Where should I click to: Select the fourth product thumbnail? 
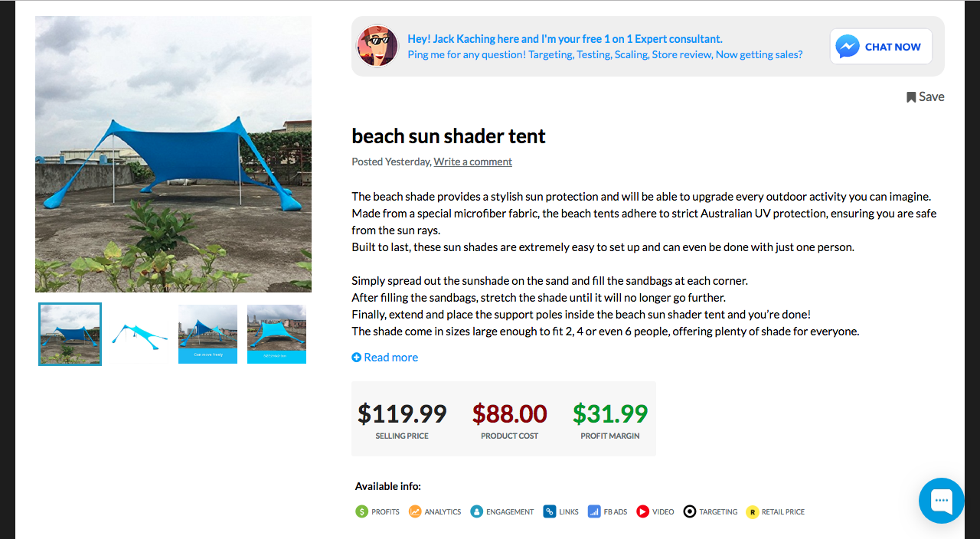276,334
